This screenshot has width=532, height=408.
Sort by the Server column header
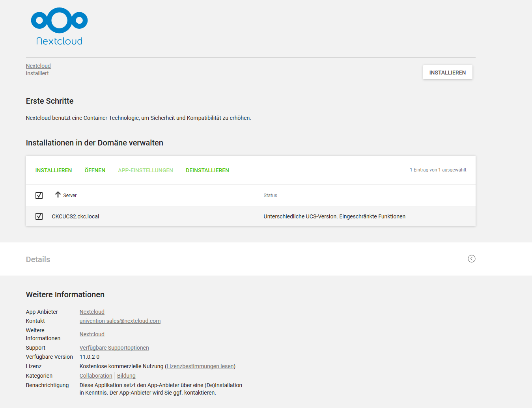point(70,196)
